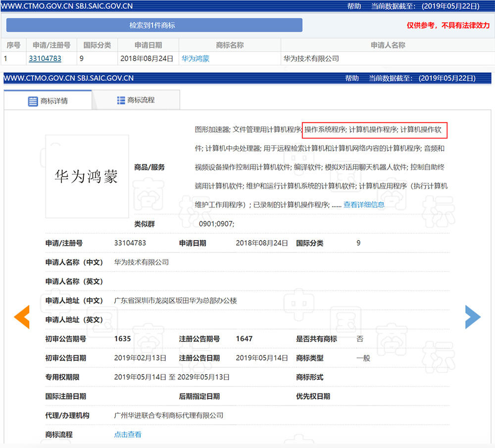This screenshot has width=495, height=448.
Task: Open 帮助 in the header above detail tabs
Action: (352, 78)
